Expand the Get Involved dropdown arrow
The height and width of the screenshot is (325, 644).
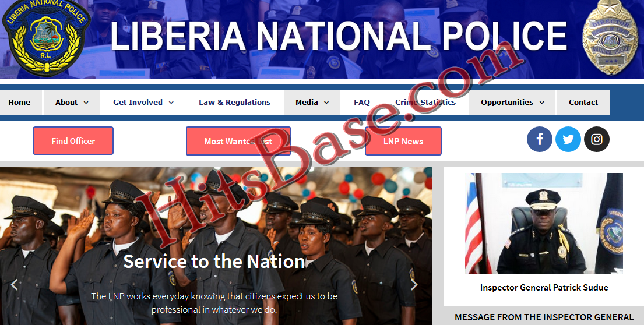coord(171,103)
